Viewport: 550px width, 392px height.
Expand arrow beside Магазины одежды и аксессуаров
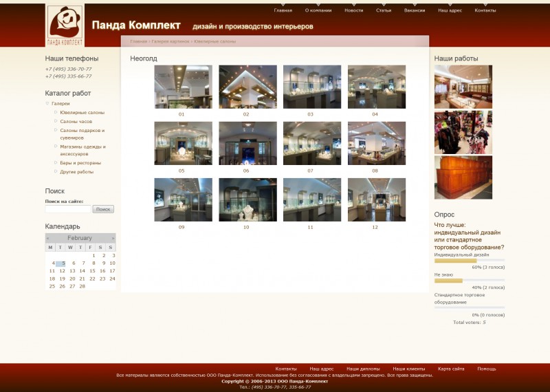[56, 146]
